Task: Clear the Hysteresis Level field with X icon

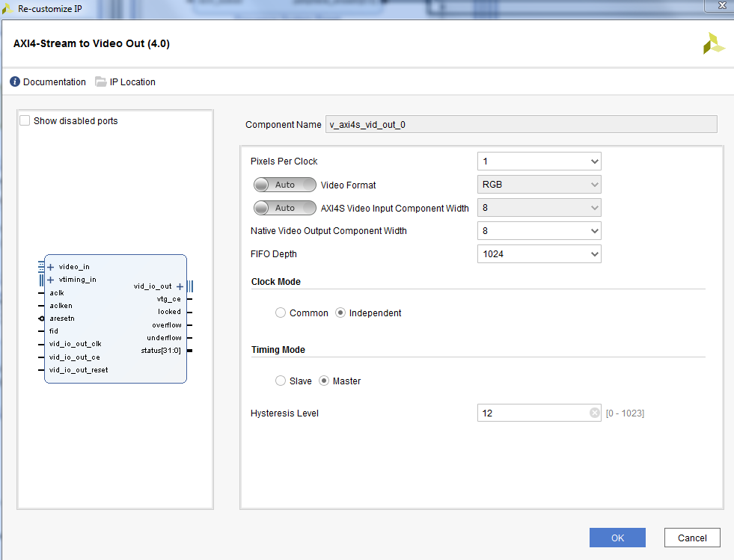Action: click(x=595, y=413)
